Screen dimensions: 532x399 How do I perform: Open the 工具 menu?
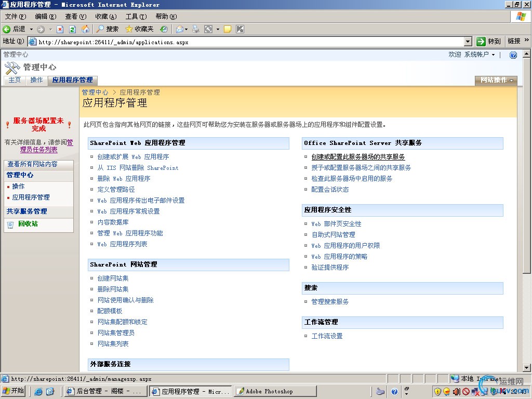coord(136,16)
